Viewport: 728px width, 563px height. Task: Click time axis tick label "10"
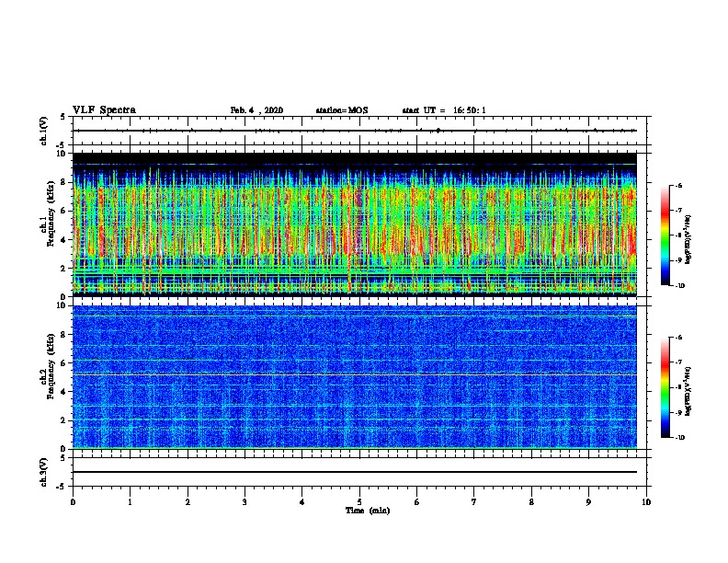(646, 501)
